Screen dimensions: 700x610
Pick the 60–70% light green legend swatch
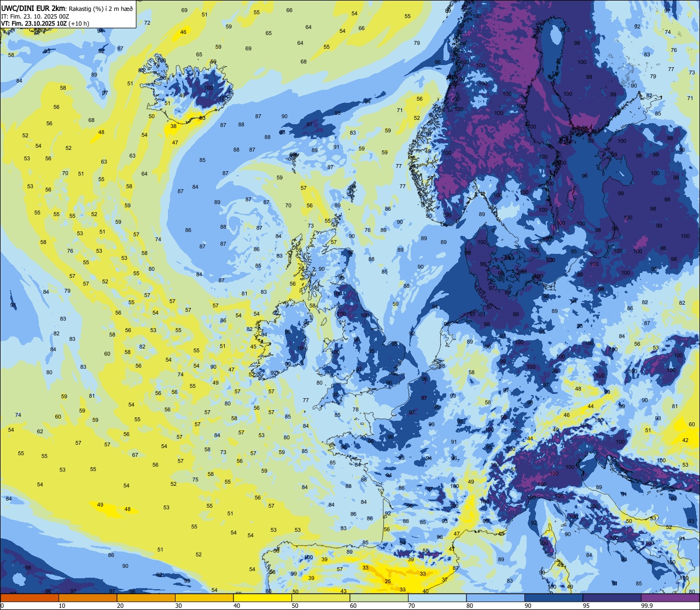379,598
